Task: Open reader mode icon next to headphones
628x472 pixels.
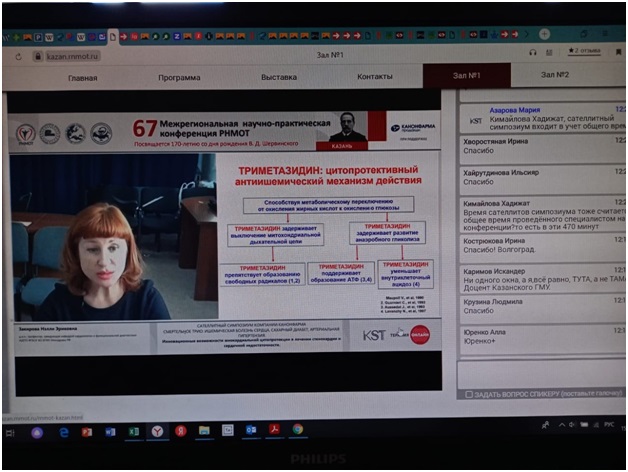Action: 550,52
